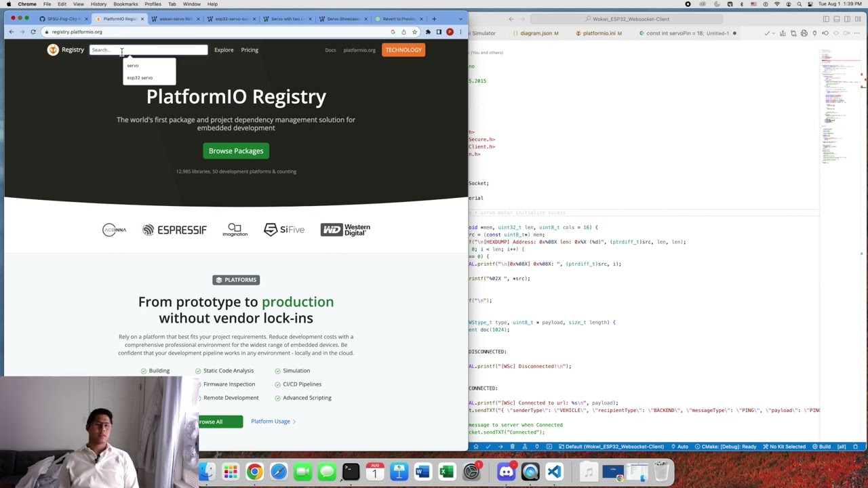Share this page from the address bar
This screenshot has width=868, height=488.
click(403, 32)
